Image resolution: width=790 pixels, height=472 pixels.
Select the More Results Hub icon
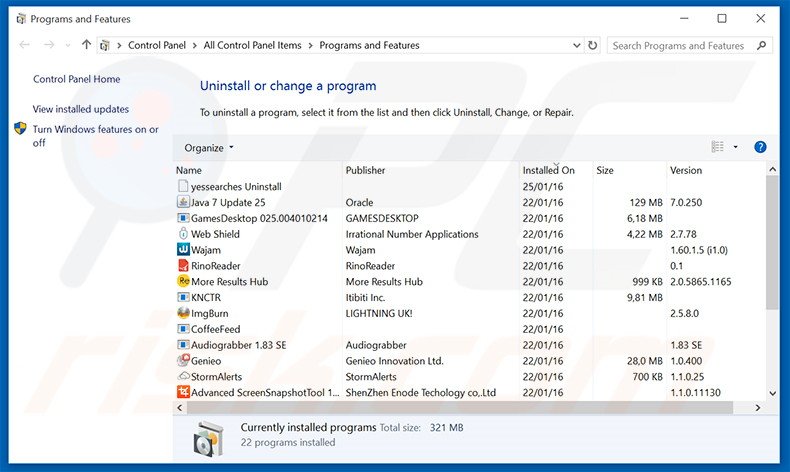click(183, 281)
